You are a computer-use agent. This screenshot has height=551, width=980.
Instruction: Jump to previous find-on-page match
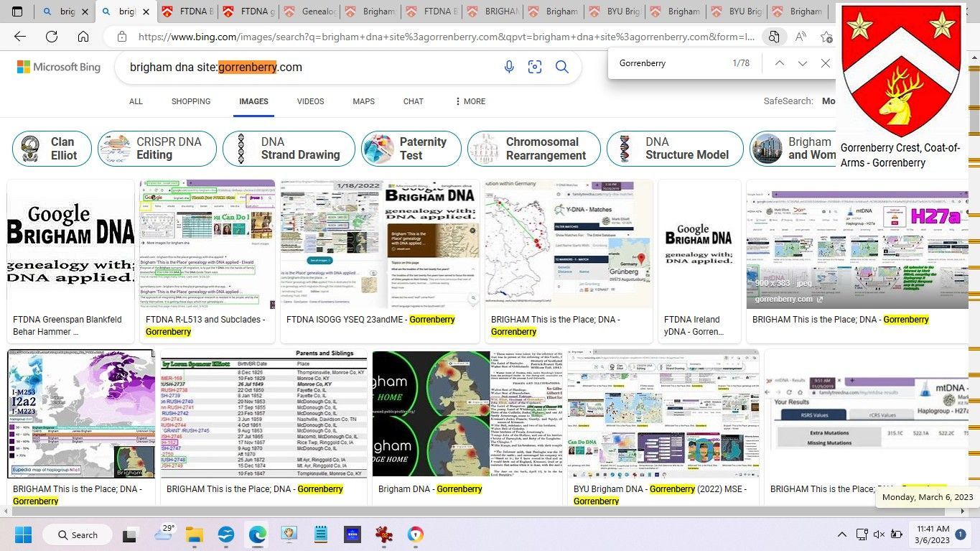779,63
